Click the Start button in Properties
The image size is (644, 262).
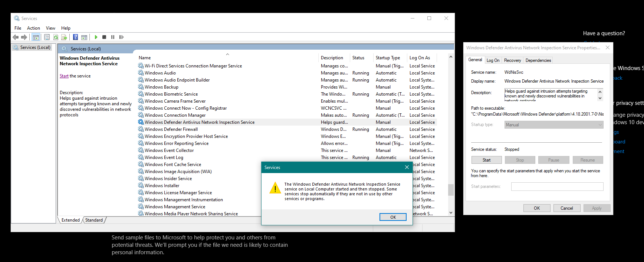coord(486,160)
